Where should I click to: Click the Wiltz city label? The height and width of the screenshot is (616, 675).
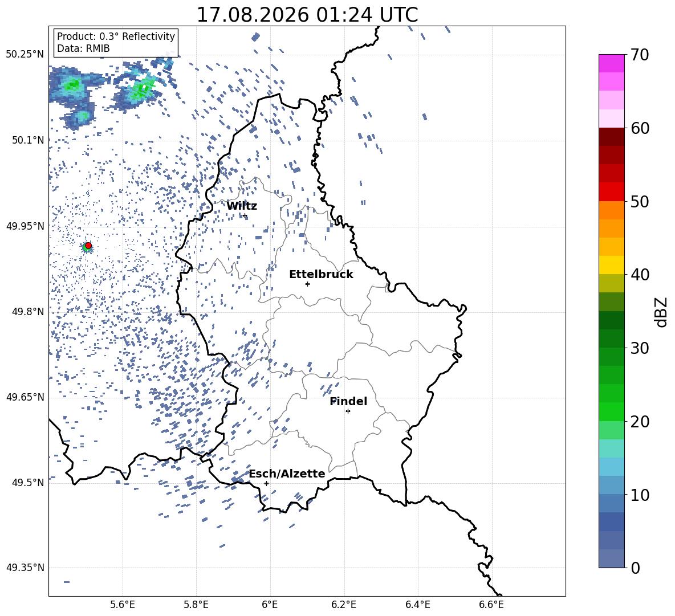click(x=242, y=206)
